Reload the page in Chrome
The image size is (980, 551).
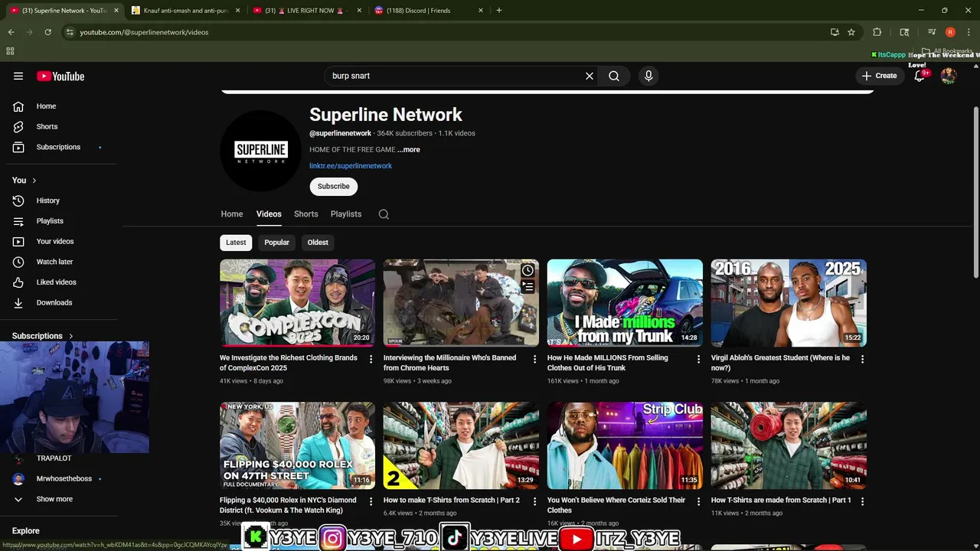pyautogui.click(x=47, y=32)
